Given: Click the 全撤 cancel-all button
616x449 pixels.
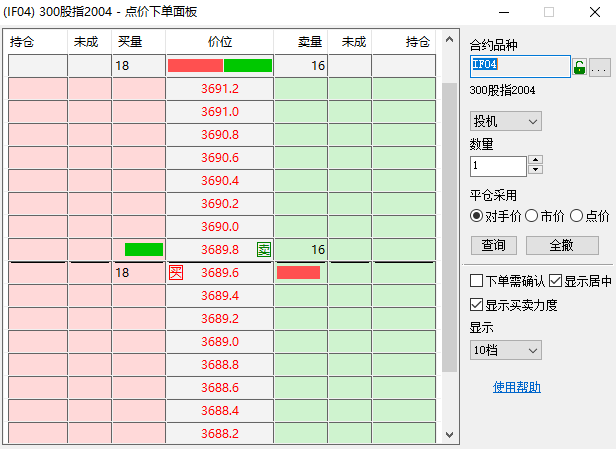Looking at the screenshot, I should click(x=562, y=246).
